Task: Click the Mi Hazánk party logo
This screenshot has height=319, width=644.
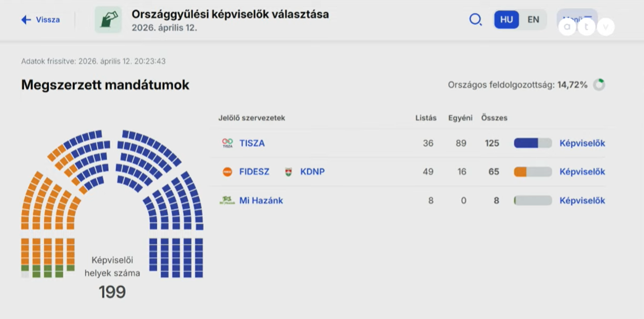Action: pos(227,201)
